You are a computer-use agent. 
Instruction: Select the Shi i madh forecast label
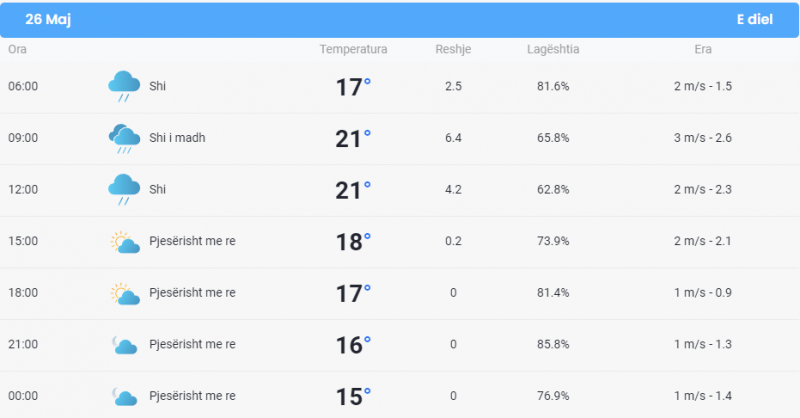[x=177, y=138]
